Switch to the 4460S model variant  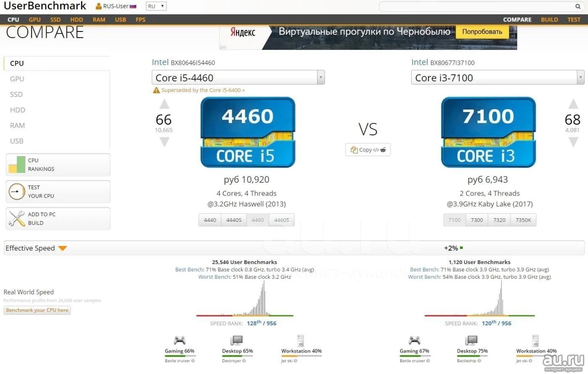click(x=282, y=220)
